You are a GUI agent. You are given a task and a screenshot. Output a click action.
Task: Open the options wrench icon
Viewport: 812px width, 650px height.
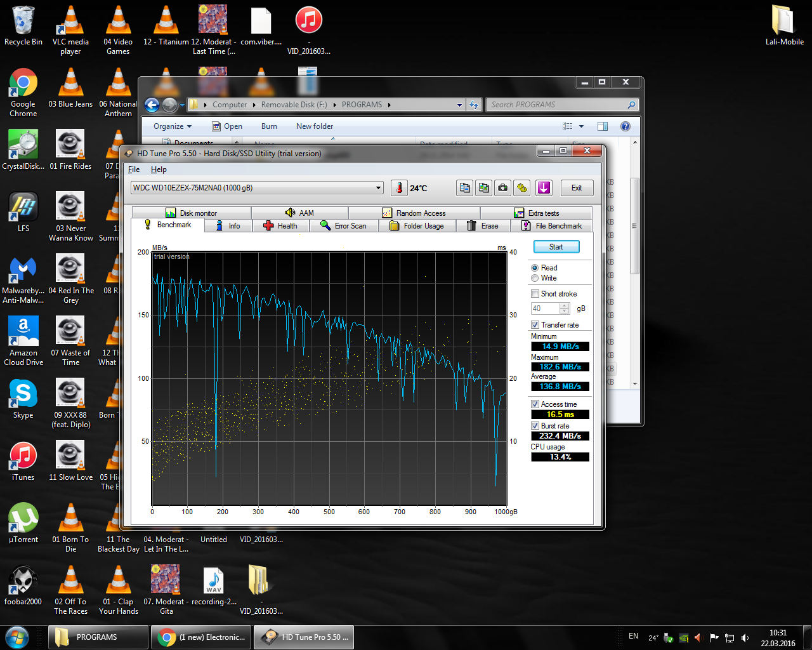(522, 188)
